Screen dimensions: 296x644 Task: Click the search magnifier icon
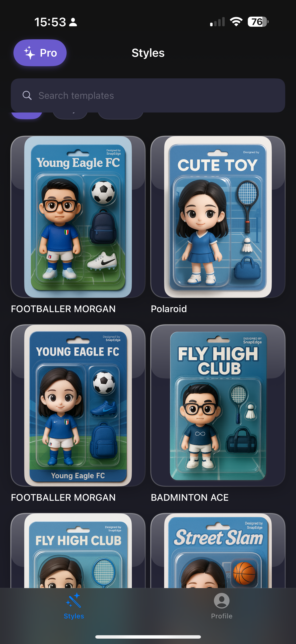27,95
